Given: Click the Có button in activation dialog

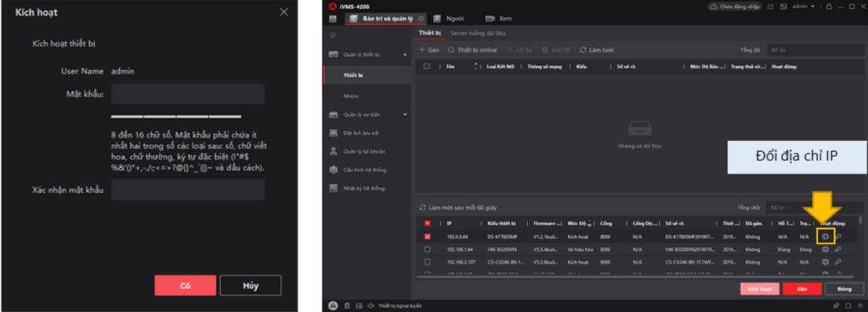Looking at the screenshot, I should tap(185, 285).
